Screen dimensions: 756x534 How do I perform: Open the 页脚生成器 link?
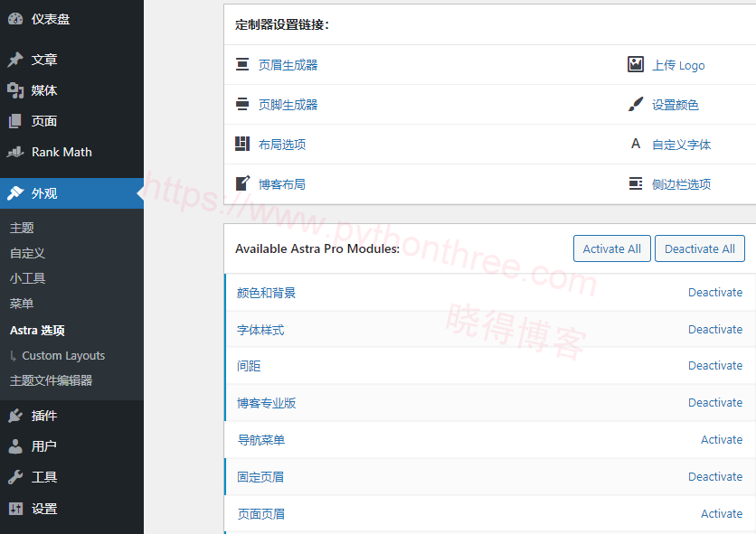(288, 105)
